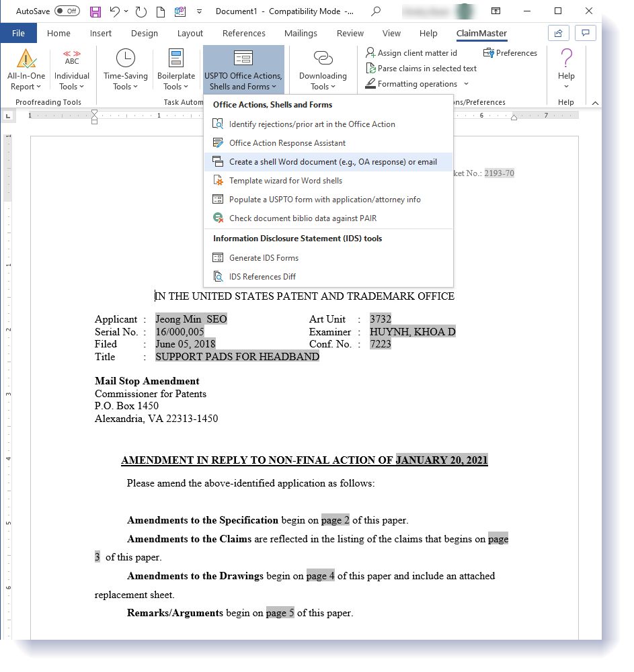Viewport: 634px width, 672px height.
Task: Click the Save icon in title bar
Action: pyautogui.click(x=95, y=11)
